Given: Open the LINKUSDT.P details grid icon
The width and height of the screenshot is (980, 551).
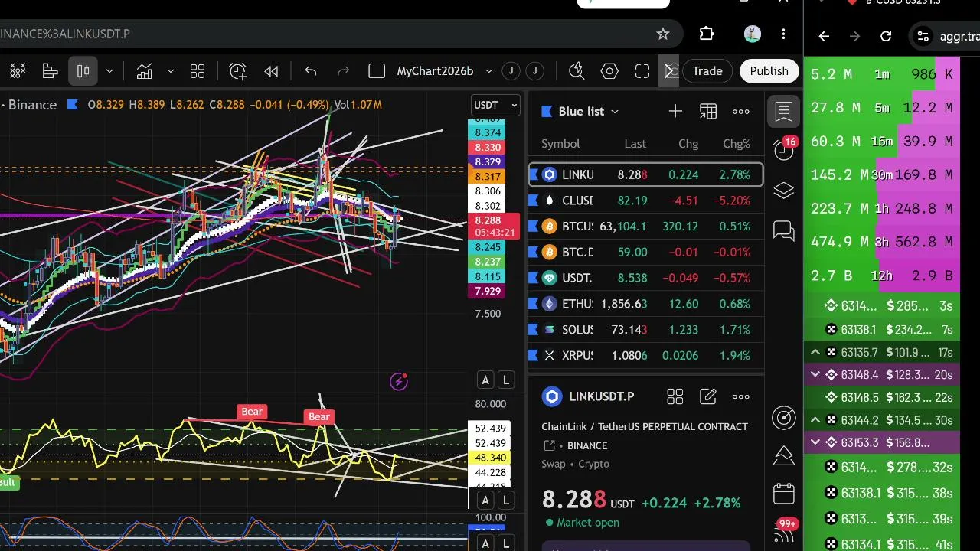Looking at the screenshot, I should point(675,396).
